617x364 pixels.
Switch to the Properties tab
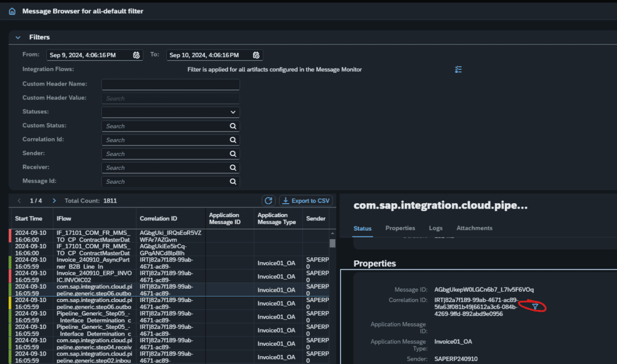pyautogui.click(x=400, y=228)
